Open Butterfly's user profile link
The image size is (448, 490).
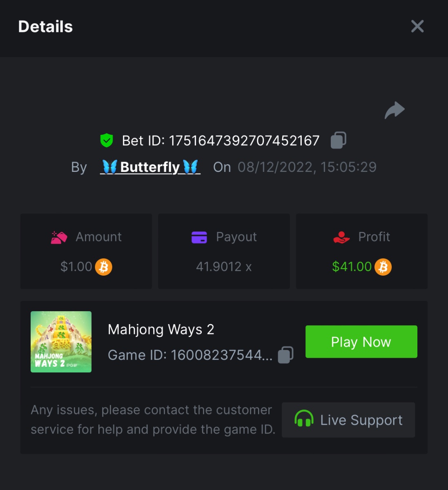(150, 167)
